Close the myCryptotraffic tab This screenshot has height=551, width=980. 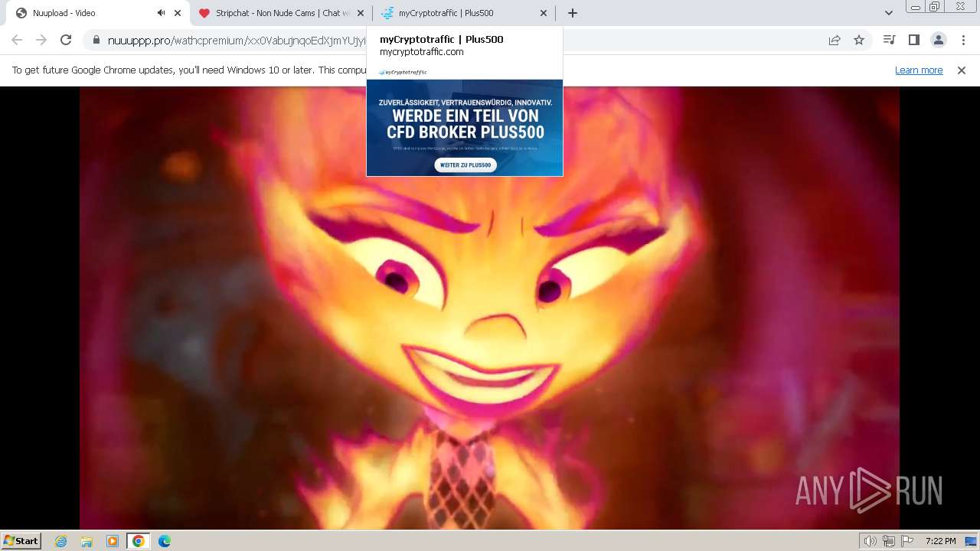[x=544, y=13]
